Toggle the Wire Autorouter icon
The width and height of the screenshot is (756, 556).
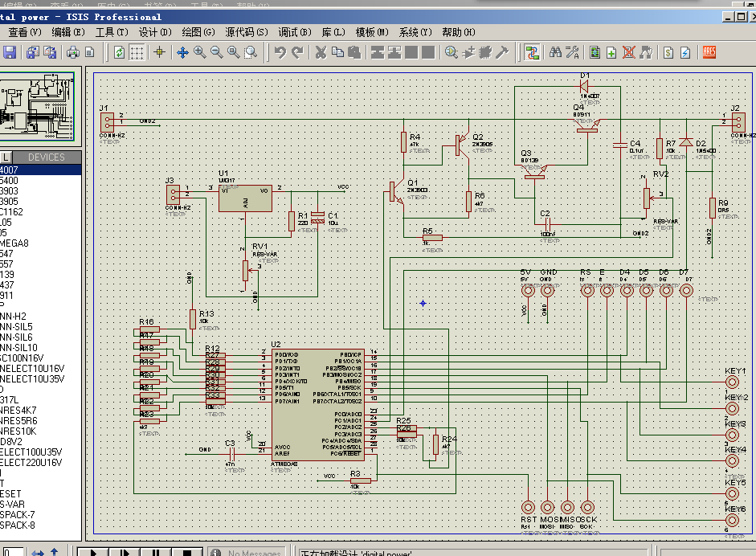point(532,52)
